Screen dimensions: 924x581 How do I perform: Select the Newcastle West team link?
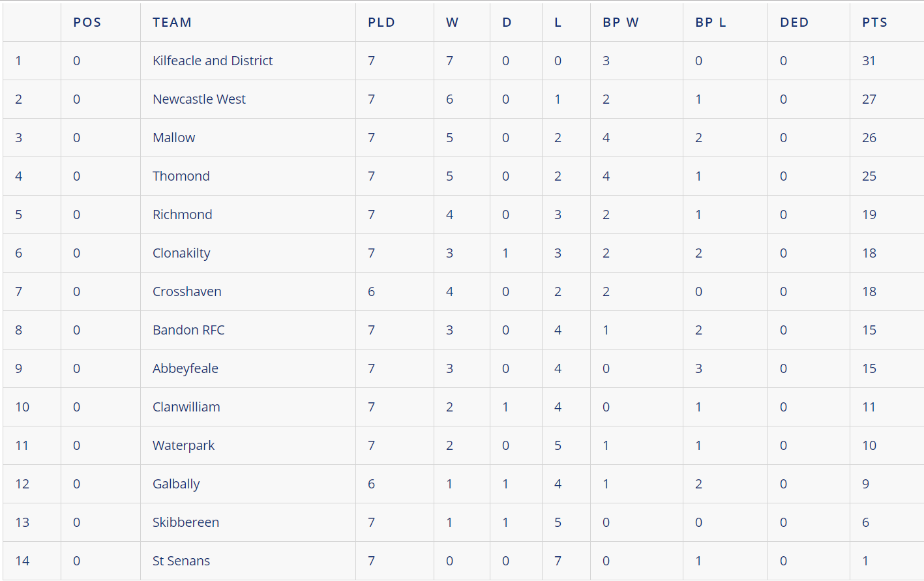coord(199,99)
